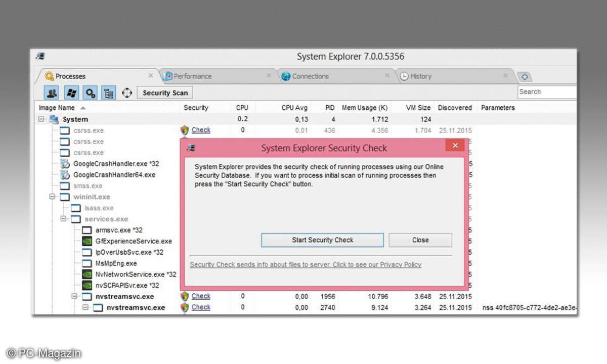The width and height of the screenshot is (607, 364).
Task: Collapse the nested nvstreamsvc.exe child node
Action: tap(85, 307)
